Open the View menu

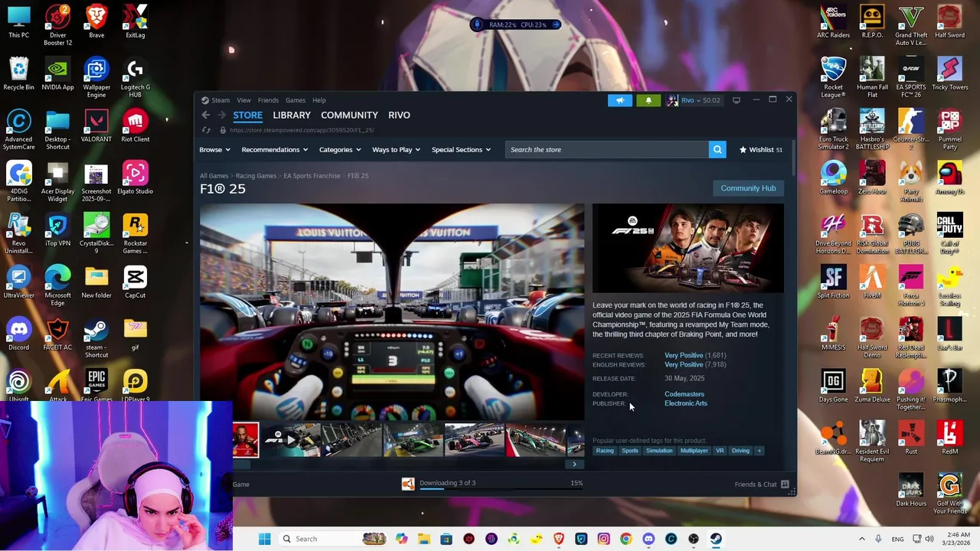(x=243, y=100)
